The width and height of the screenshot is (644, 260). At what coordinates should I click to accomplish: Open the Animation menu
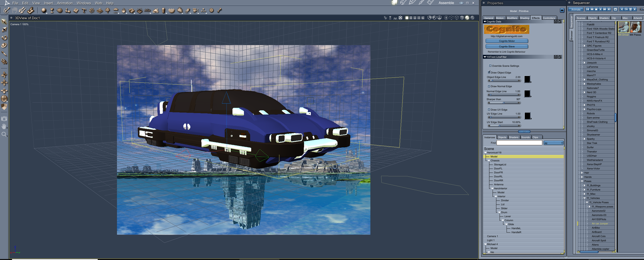[x=65, y=3]
